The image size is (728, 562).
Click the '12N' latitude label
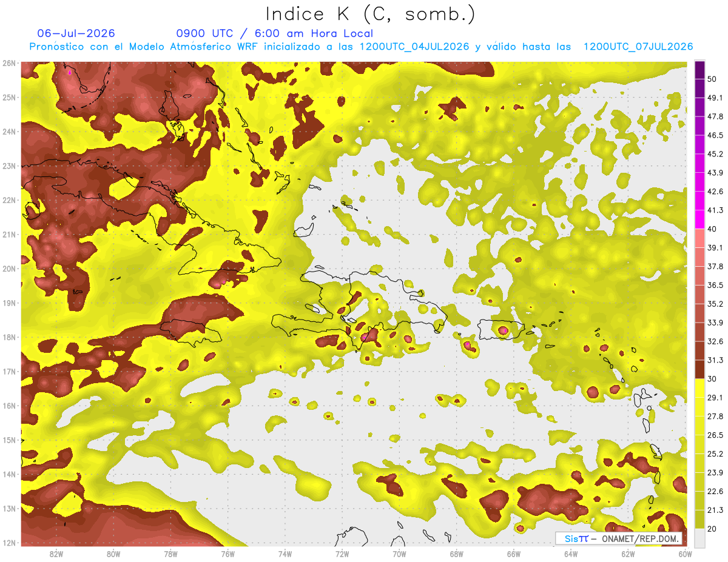tap(9, 543)
